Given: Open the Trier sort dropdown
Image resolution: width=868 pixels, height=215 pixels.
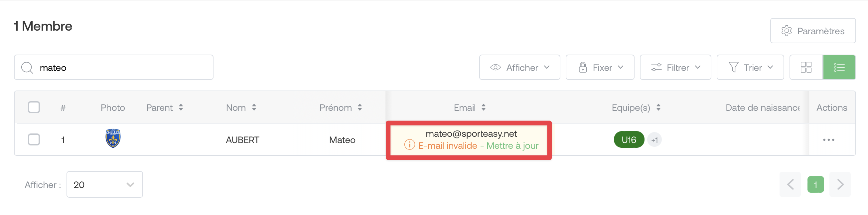Looking at the screenshot, I should coord(750,68).
